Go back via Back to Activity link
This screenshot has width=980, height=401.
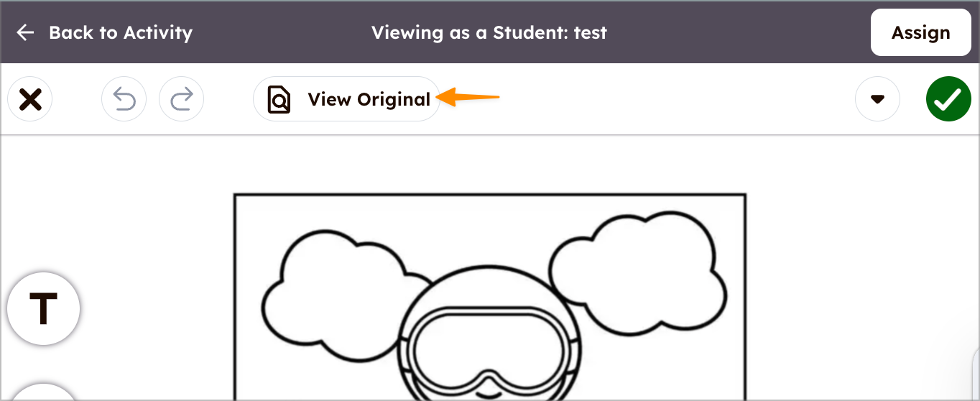tap(120, 32)
